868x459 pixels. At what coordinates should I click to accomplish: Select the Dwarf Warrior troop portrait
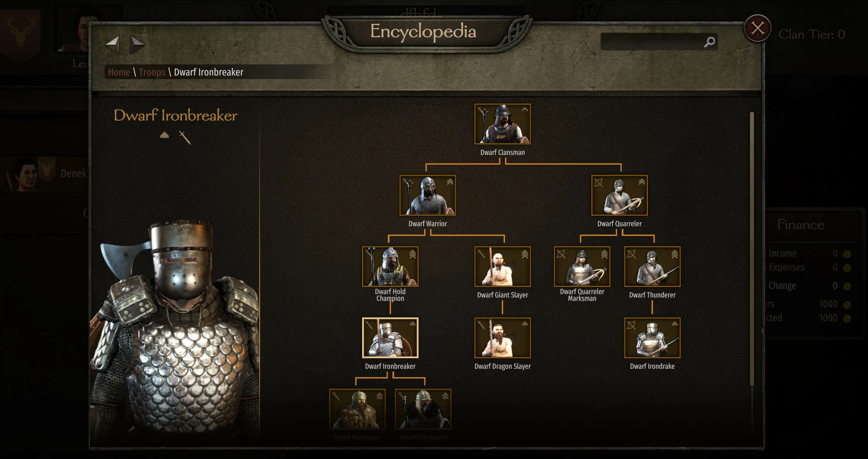click(427, 195)
